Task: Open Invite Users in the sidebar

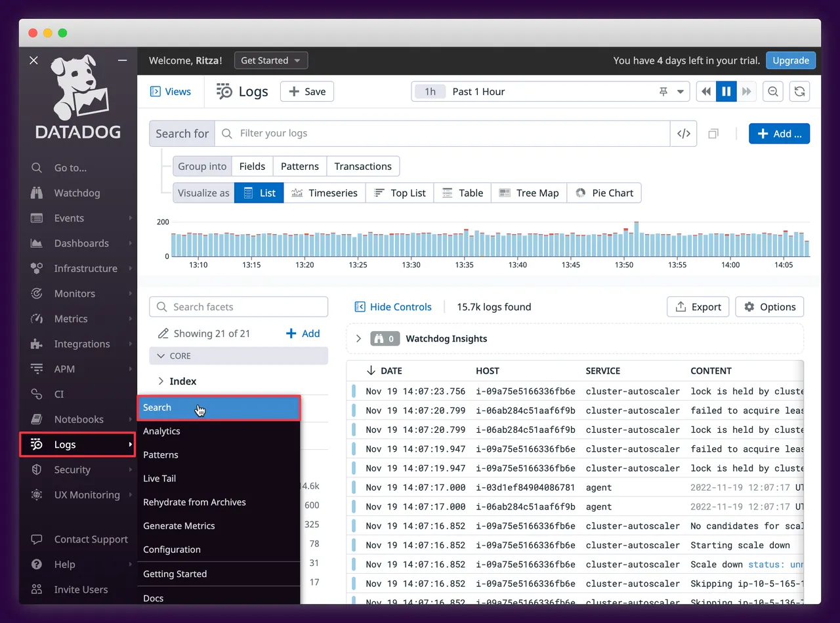Action: (81, 590)
